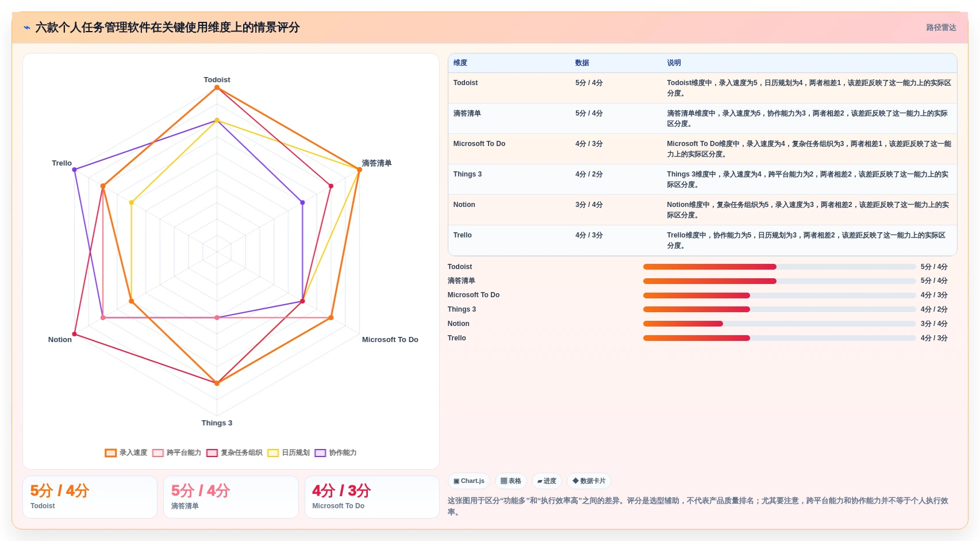Toggle the 日历规划 legend swatch
The width and height of the screenshot is (980, 541).
[273, 453]
